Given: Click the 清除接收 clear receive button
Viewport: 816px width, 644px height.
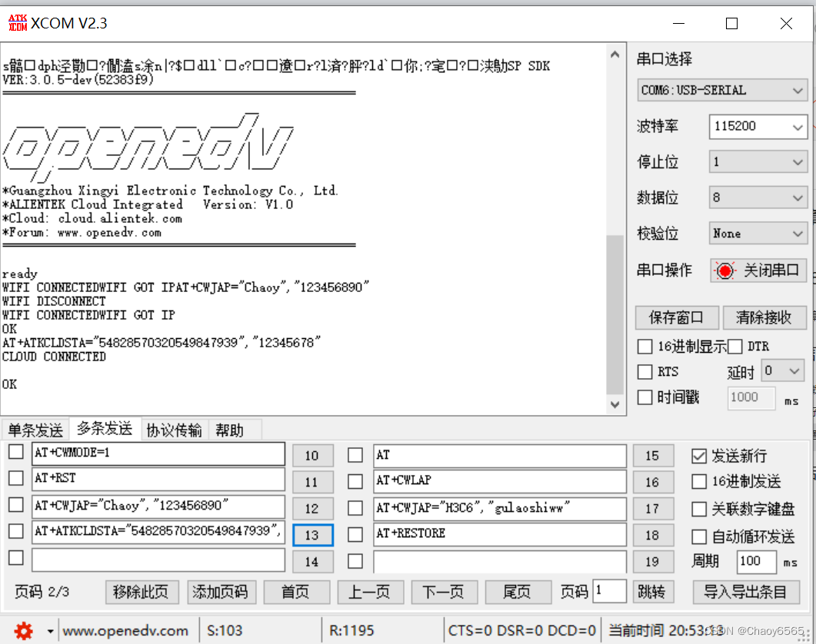Looking at the screenshot, I should click(765, 317).
